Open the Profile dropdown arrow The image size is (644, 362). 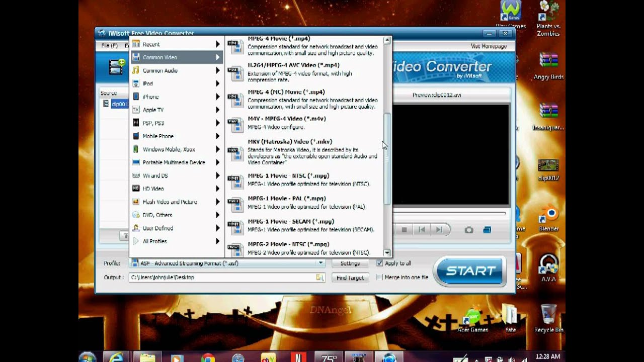pos(320,263)
